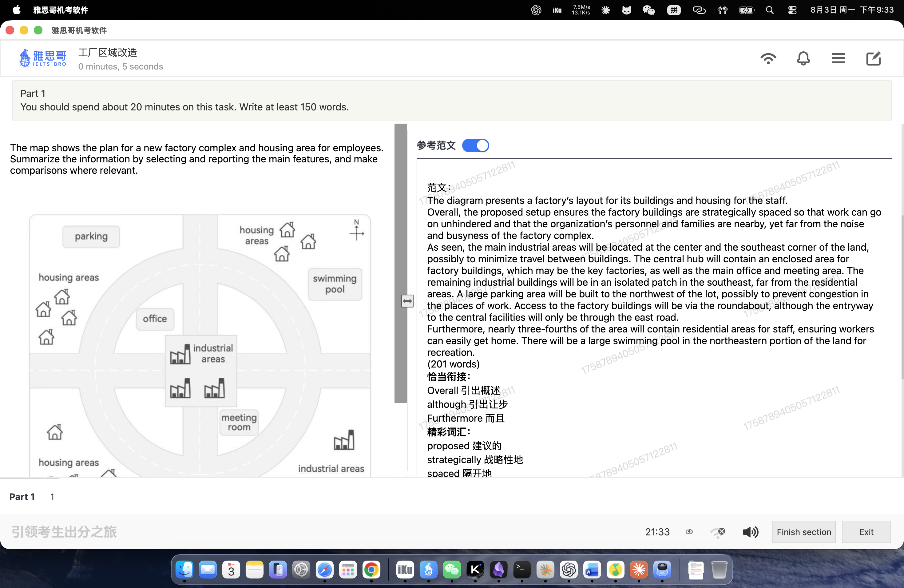Open Obsidian from the dock
This screenshot has height=588, width=904.
point(498,569)
